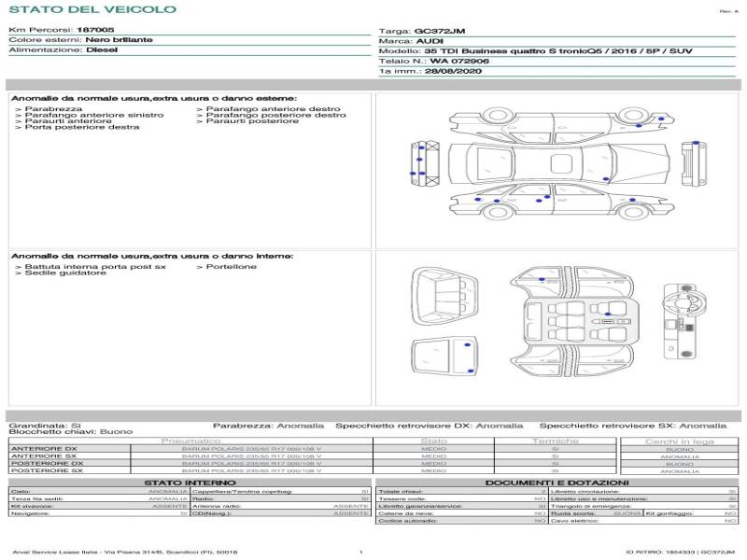Select the 'Blocchetto chiavi: Buono' line

tap(71, 432)
